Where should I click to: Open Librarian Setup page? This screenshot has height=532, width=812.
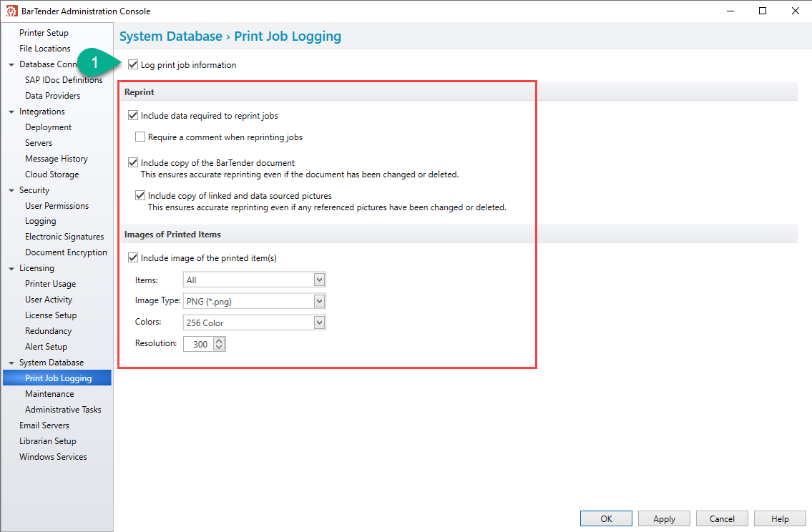(48, 441)
